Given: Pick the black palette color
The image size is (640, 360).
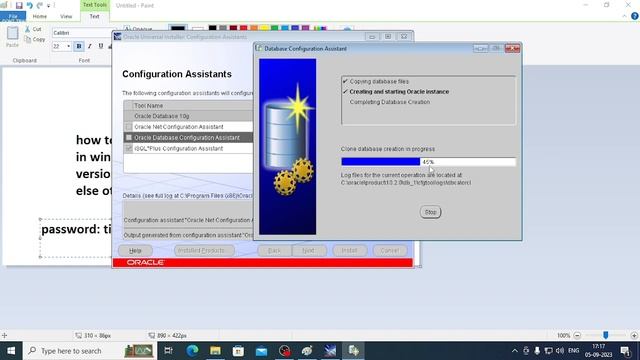Looking at the screenshot, I should coord(212,28).
